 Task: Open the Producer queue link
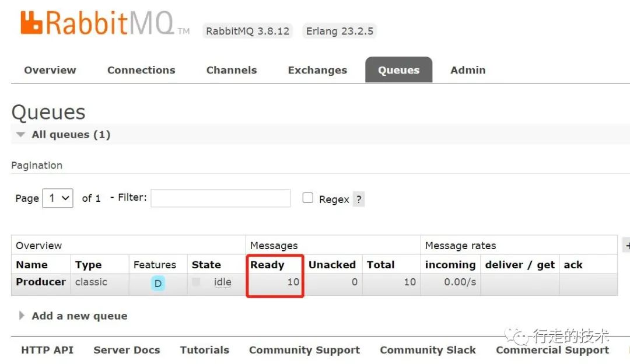(41, 282)
